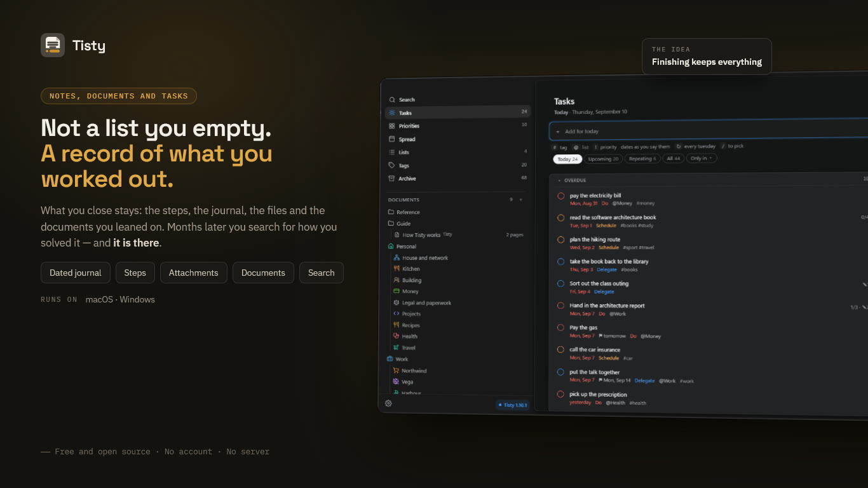Click the Attachments pill
This screenshot has height=488, width=868.
[x=193, y=273]
